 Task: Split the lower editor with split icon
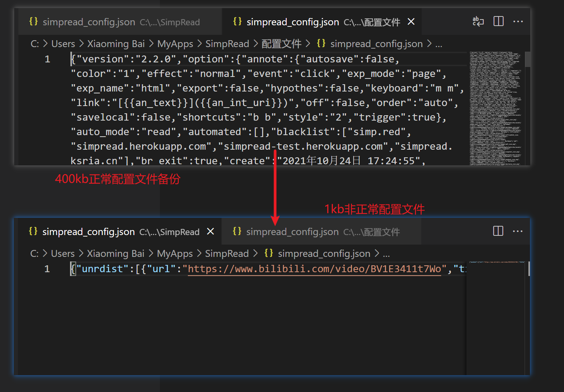point(498,231)
